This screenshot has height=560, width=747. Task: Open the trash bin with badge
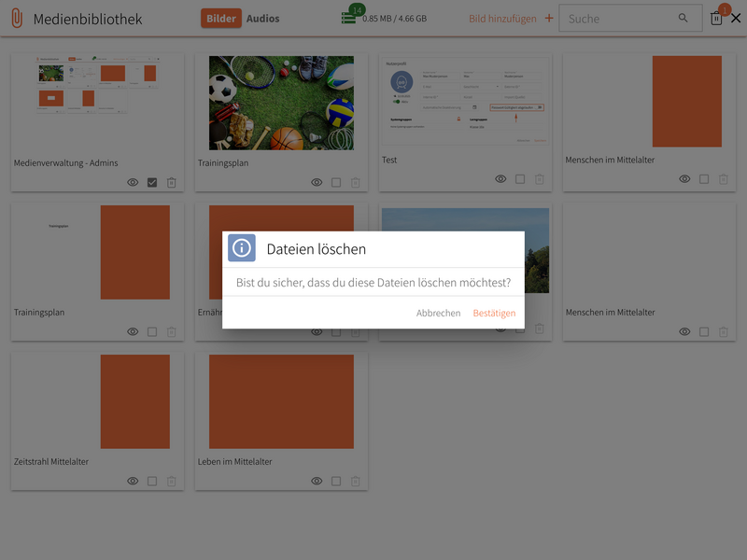click(716, 18)
